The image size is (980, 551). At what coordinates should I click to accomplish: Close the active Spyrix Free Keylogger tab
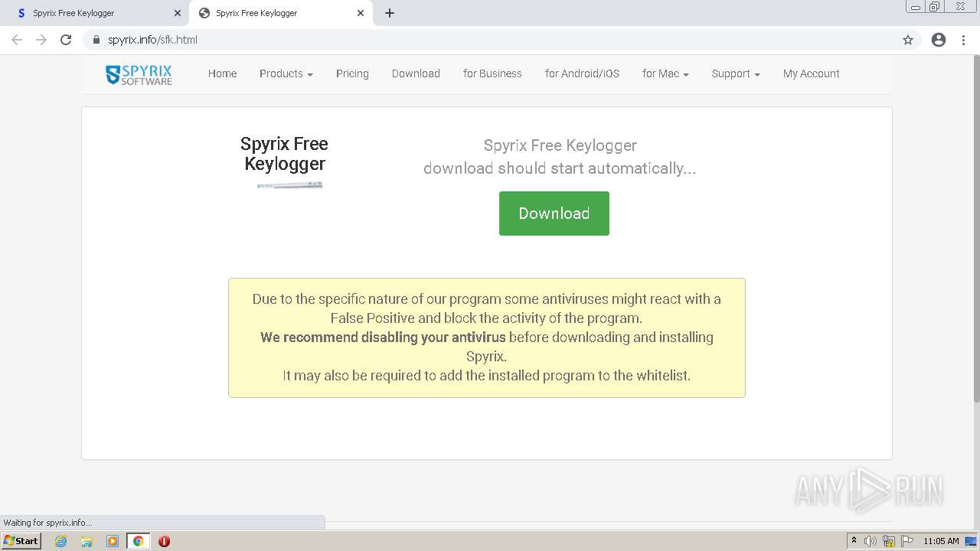point(361,13)
